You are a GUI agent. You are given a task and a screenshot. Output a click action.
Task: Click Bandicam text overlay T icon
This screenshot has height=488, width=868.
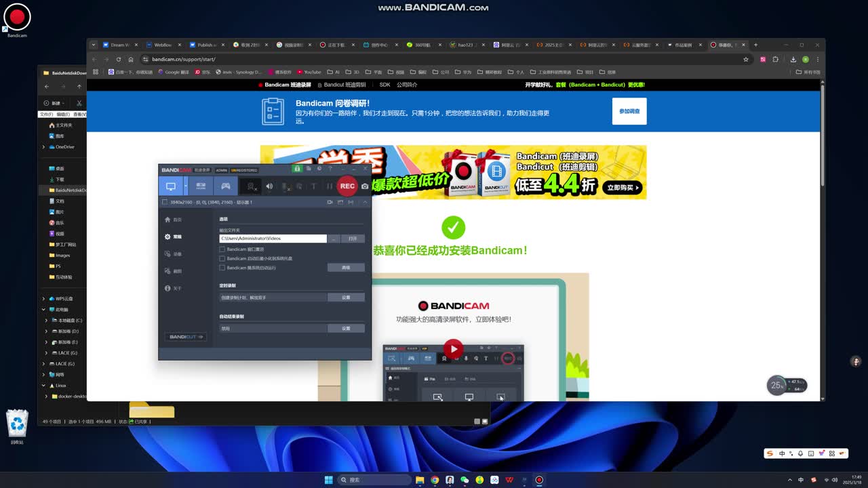pos(313,186)
